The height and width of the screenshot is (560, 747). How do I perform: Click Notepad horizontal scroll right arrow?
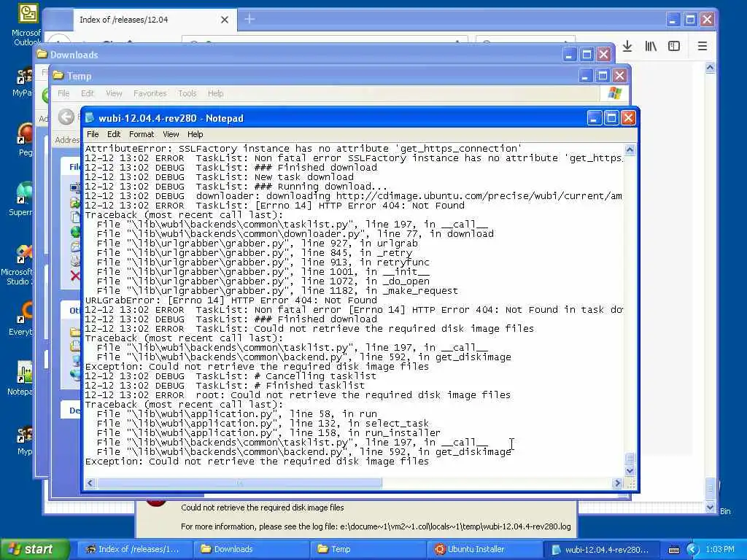(617, 483)
